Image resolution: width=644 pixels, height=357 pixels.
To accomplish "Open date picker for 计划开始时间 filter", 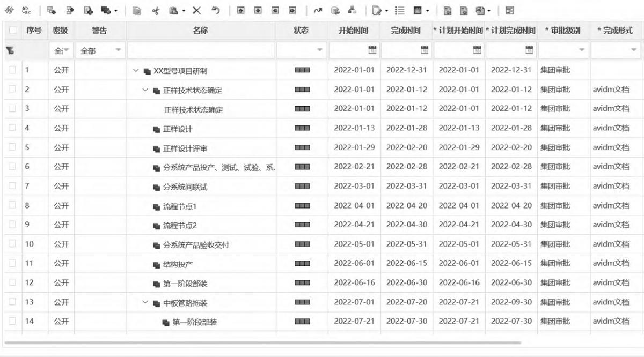I will [476, 50].
